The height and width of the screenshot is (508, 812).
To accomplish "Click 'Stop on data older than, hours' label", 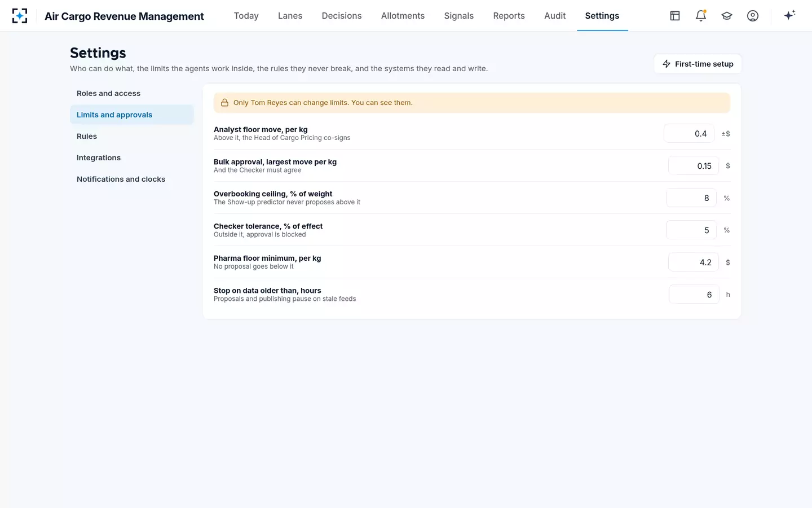I will point(267,291).
